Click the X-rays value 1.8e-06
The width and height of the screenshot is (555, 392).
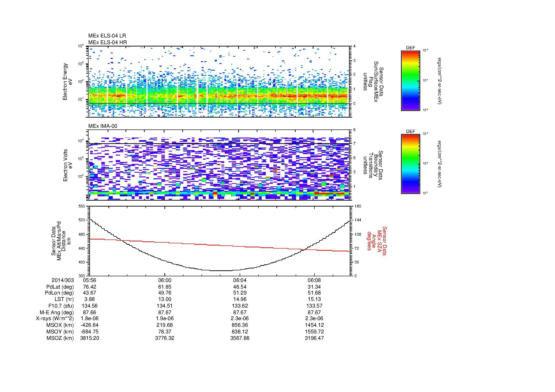pos(89,318)
